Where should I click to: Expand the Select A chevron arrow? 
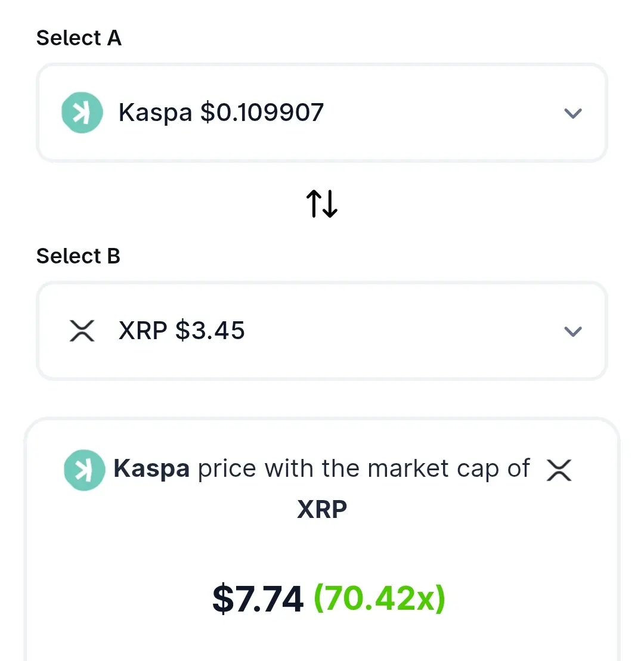coord(572,113)
